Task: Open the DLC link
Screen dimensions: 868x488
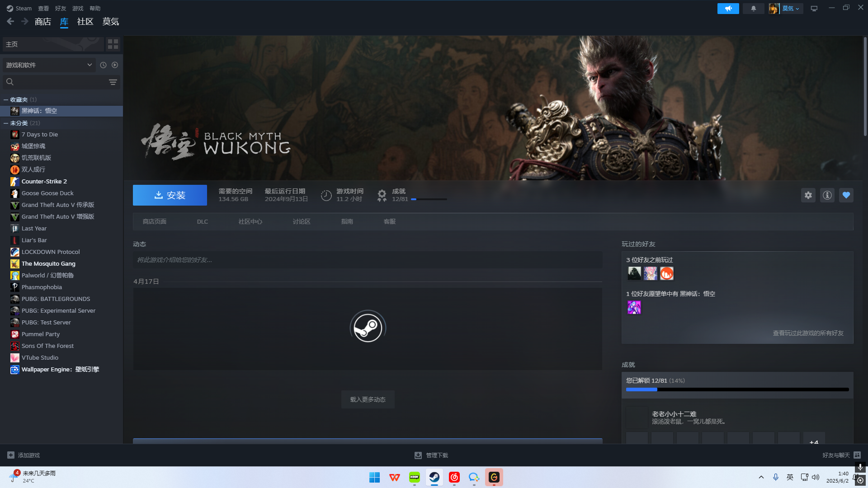Action: pyautogui.click(x=203, y=221)
